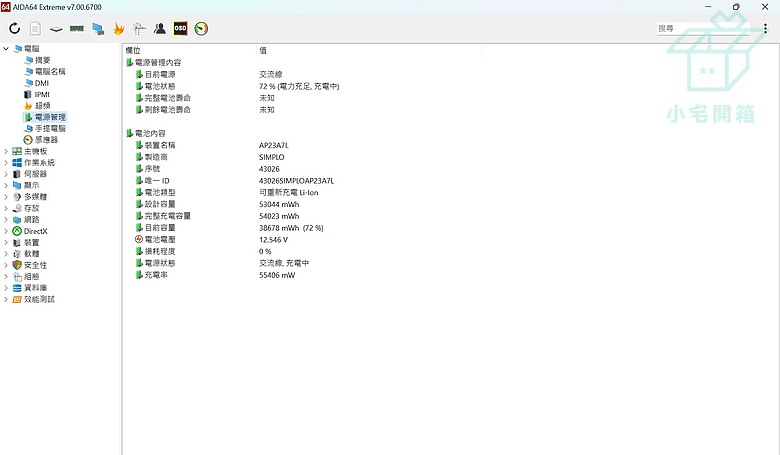Select the 裝置名稱 AP23A7L row
Viewport: 780px width, 455px height.
[211, 145]
